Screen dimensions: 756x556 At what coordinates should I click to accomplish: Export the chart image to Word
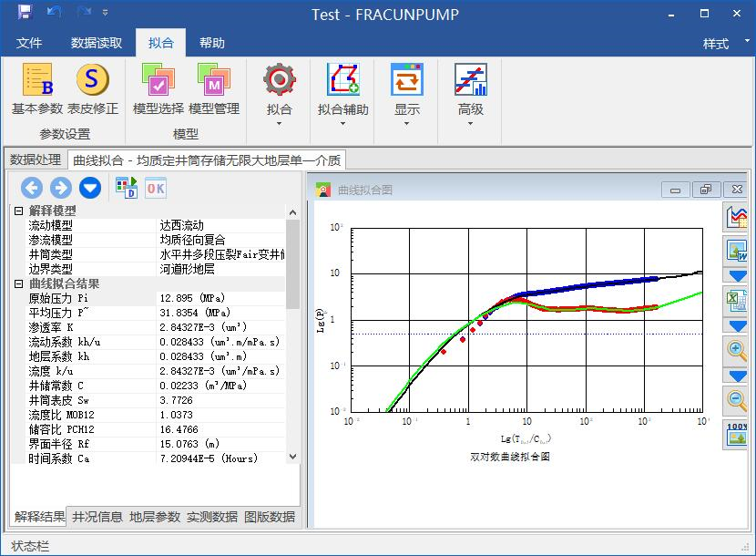[x=736, y=251]
